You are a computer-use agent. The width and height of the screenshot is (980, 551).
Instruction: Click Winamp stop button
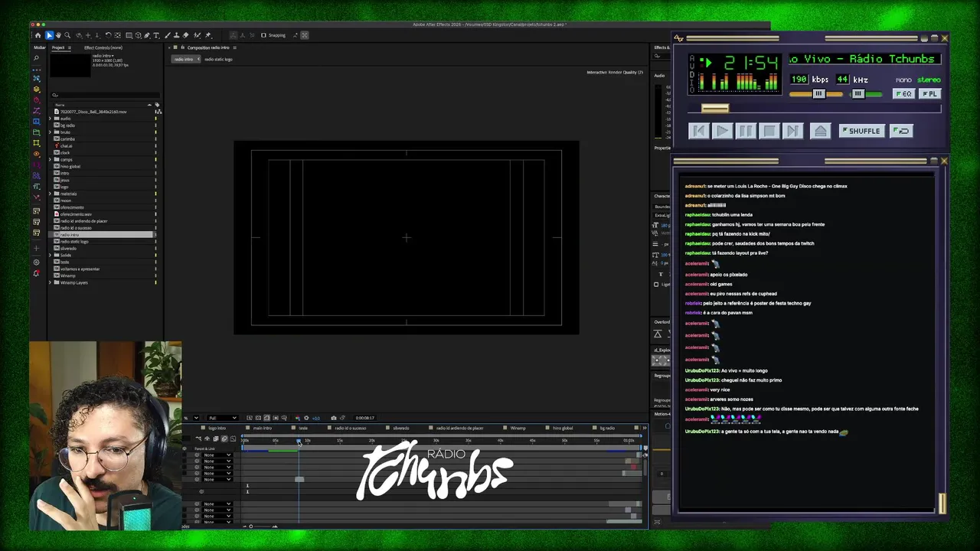(769, 131)
